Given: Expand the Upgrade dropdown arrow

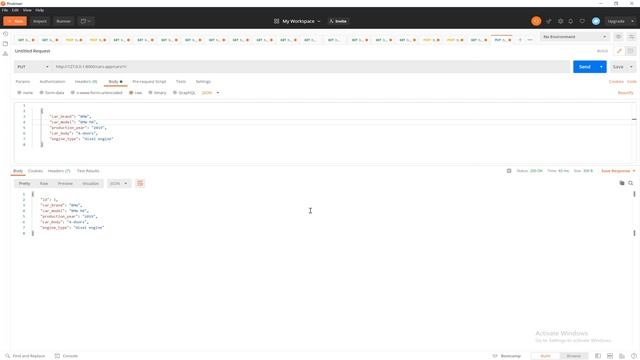Looking at the screenshot, I should (x=632, y=21).
